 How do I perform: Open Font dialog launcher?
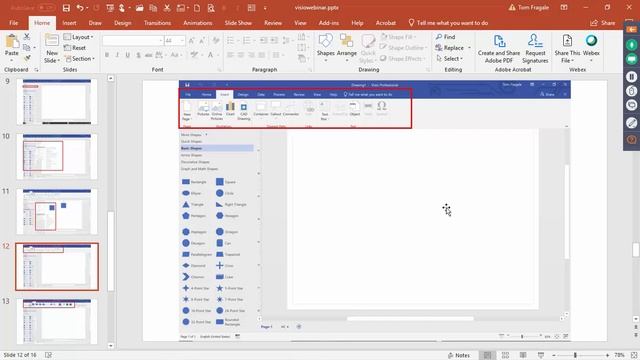pos(220,70)
